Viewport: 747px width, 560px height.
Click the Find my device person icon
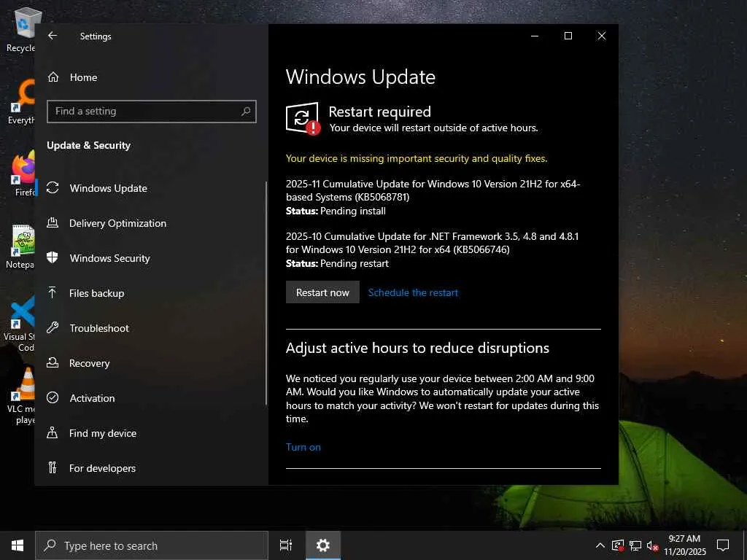[53, 433]
